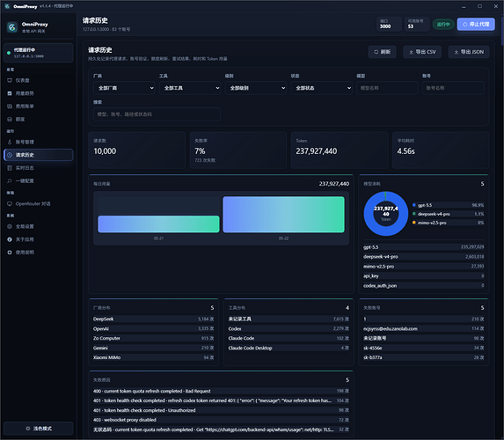Click the 运行中 running status badge
504x440 pixels.
click(x=443, y=24)
